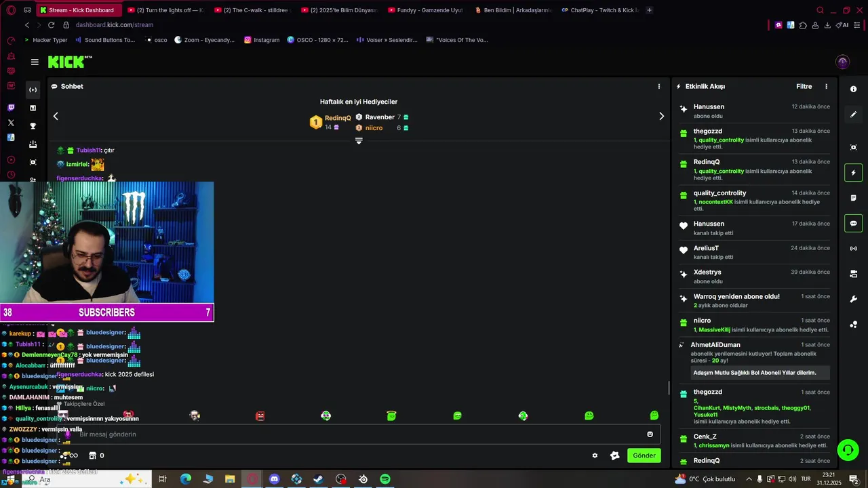Open chat settings gear icon
This screenshot has width=868, height=488.
tap(595, 455)
